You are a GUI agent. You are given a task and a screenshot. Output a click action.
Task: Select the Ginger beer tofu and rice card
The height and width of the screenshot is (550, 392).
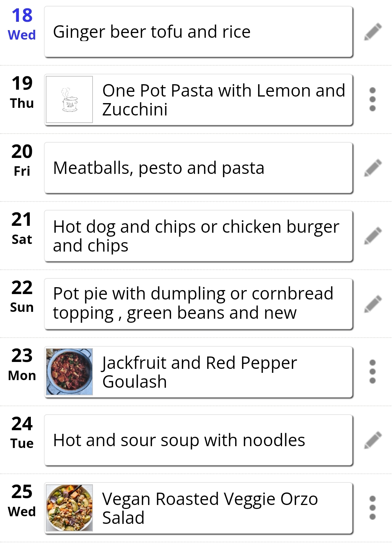(x=199, y=32)
